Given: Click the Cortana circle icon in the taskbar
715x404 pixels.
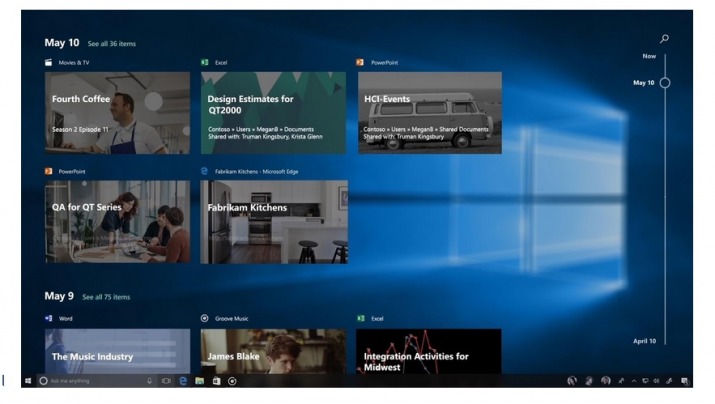Looking at the screenshot, I should [43, 381].
